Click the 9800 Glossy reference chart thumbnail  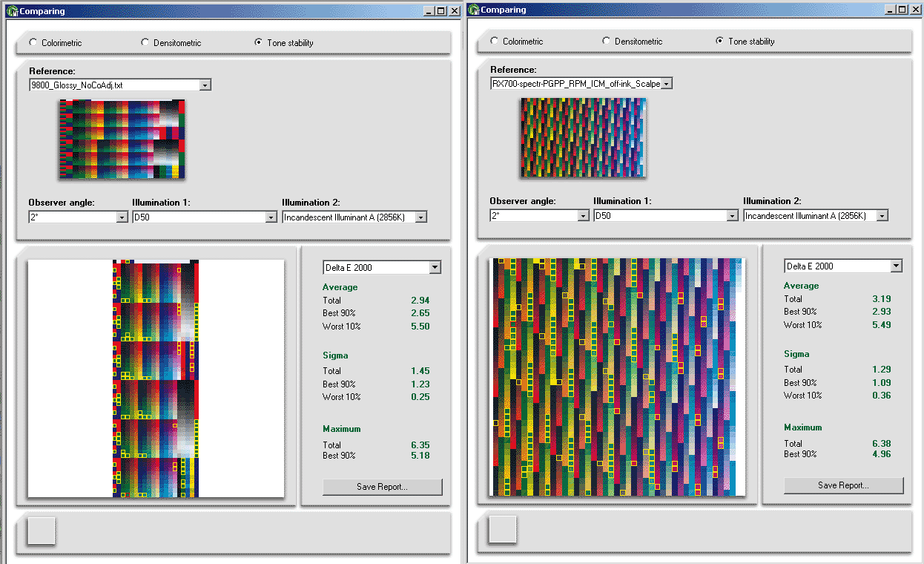122,139
